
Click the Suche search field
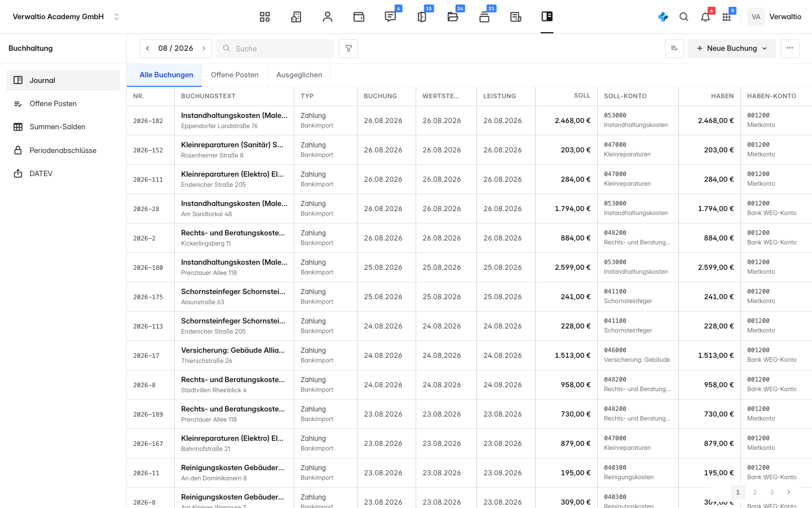pos(275,49)
